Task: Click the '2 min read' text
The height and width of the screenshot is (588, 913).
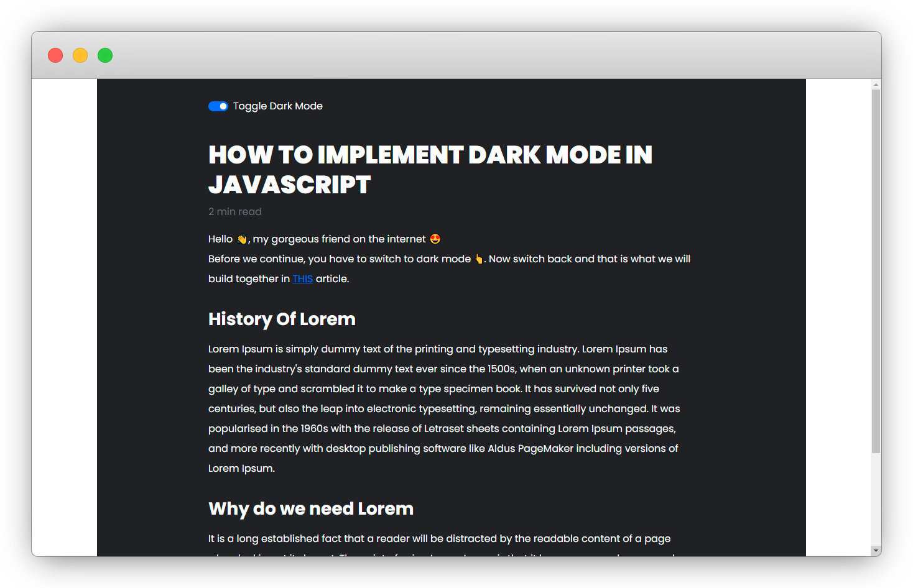Action: [235, 211]
